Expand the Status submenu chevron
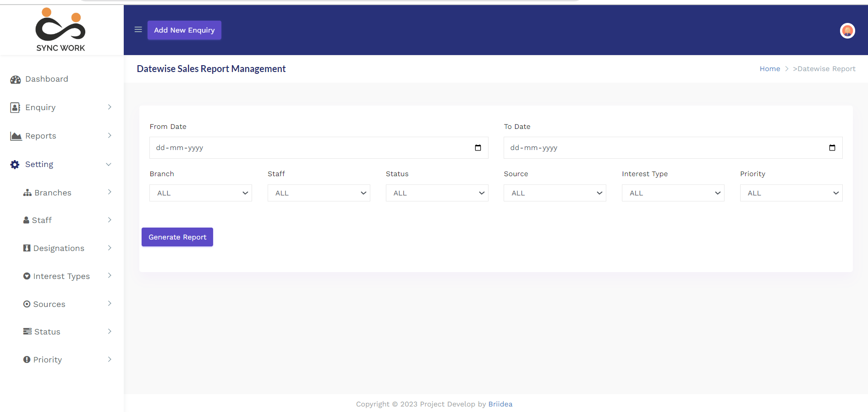The height and width of the screenshot is (412, 868). (x=110, y=331)
